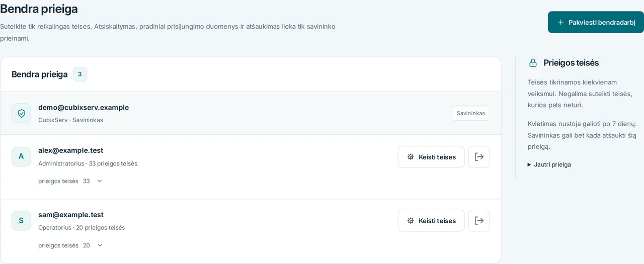Click the chevron next to alex's 33 count
Viewport: 644px width, 264px height.
99,181
